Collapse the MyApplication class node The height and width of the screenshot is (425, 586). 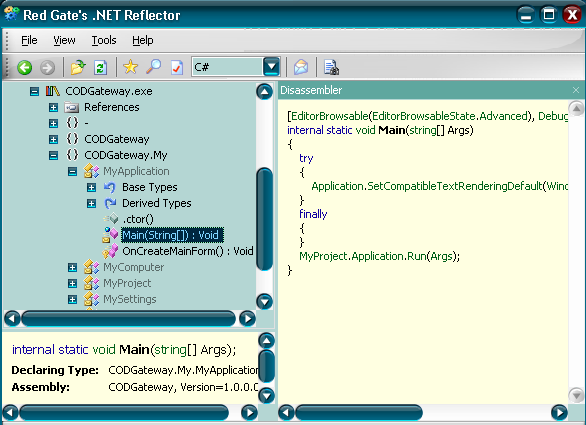[73, 172]
